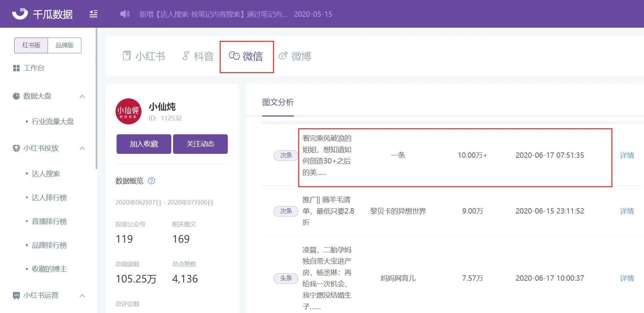
Task: Click the 小红书投放 layers icon
Action: pyautogui.click(x=16, y=148)
